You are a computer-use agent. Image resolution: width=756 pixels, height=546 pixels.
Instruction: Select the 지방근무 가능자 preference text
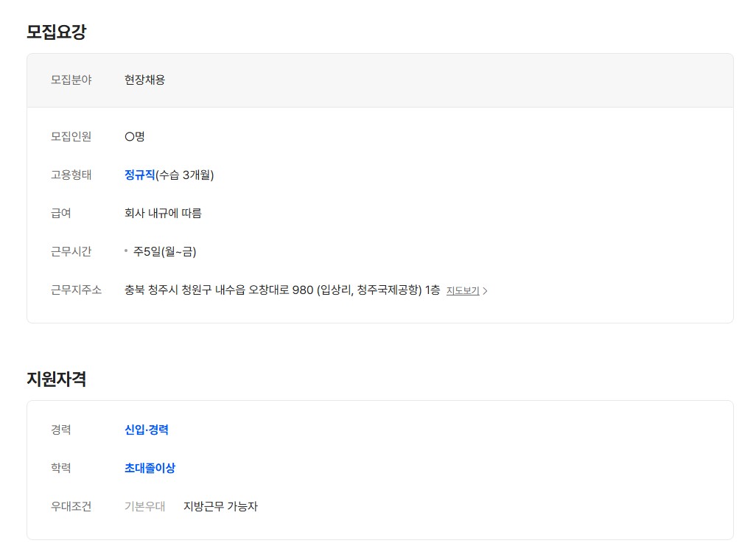pyautogui.click(x=220, y=506)
